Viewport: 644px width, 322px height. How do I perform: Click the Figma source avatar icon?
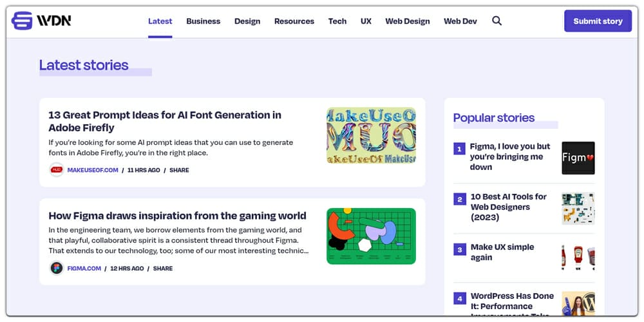[56, 268]
